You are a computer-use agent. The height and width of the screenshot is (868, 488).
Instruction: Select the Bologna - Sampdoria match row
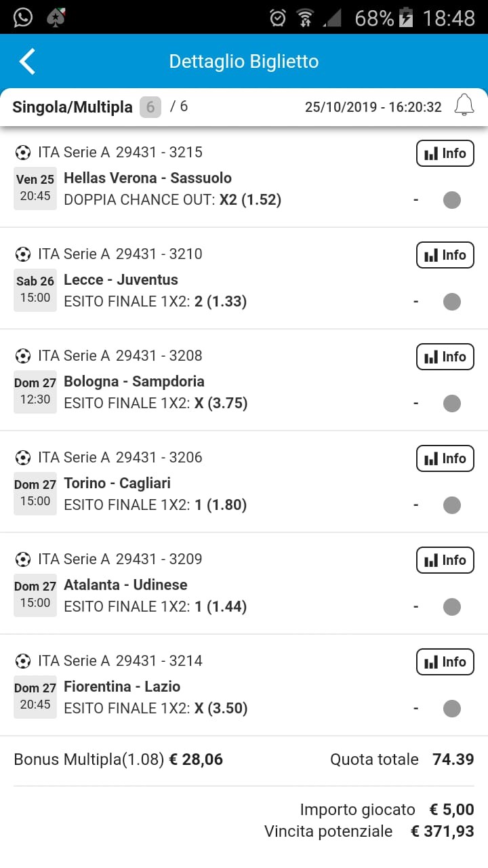[x=244, y=380]
